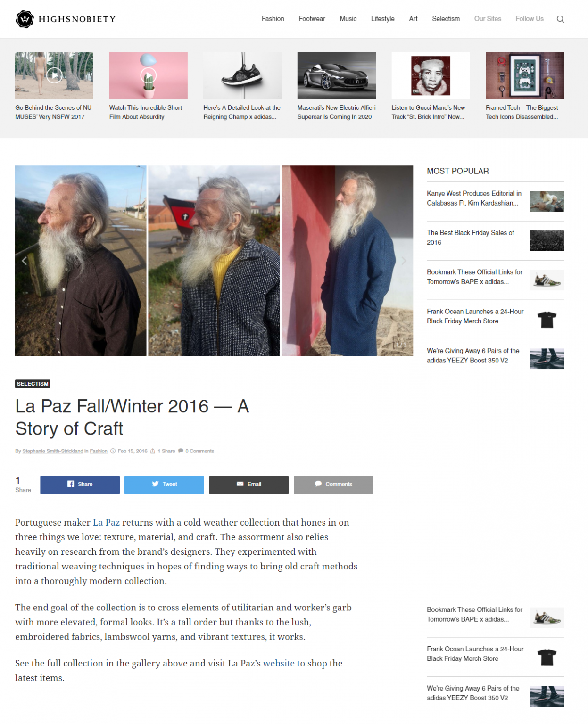588x724 pixels.
Task: Play the Absurdity short film video
Action: click(x=149, y=75)
